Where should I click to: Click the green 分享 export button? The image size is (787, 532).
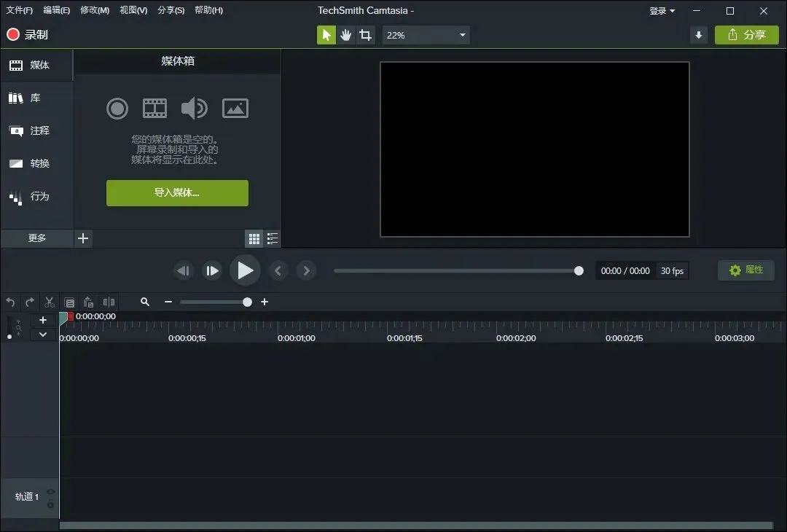[747, 35]
